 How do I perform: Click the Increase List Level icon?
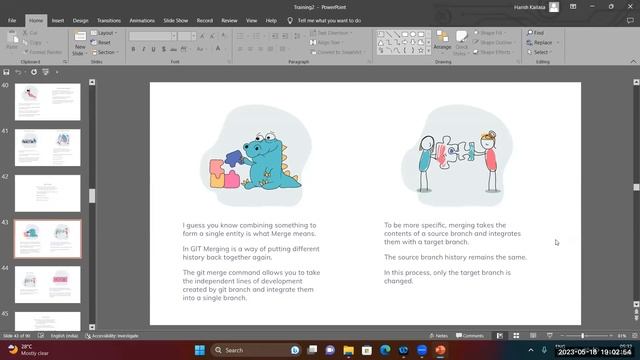point(285,36)
